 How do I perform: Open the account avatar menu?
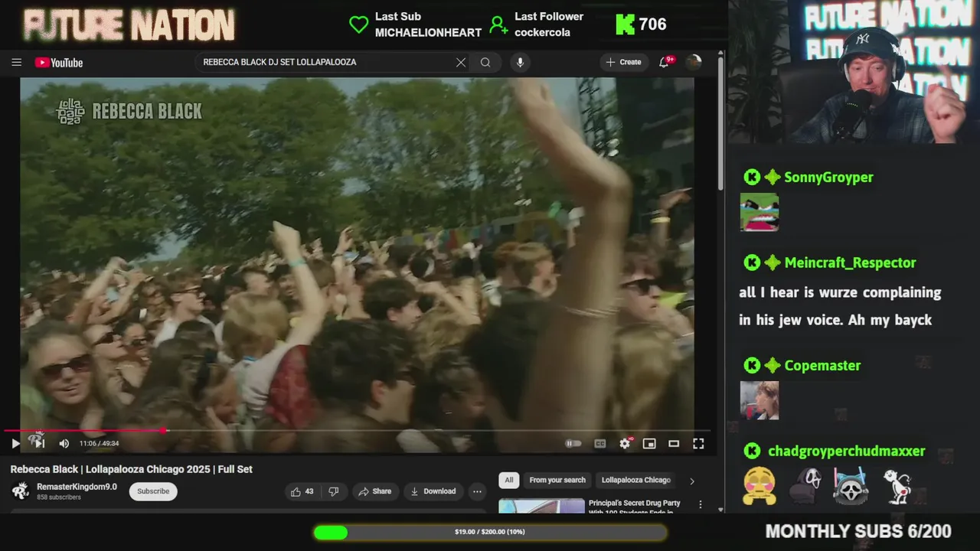point(694,62)
